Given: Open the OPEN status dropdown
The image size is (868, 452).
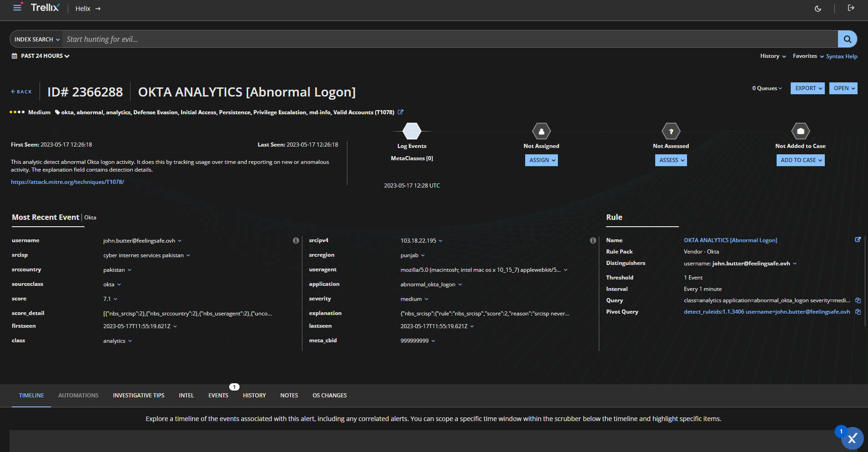Looking at the screenshot, I should [x=843, y=88].
